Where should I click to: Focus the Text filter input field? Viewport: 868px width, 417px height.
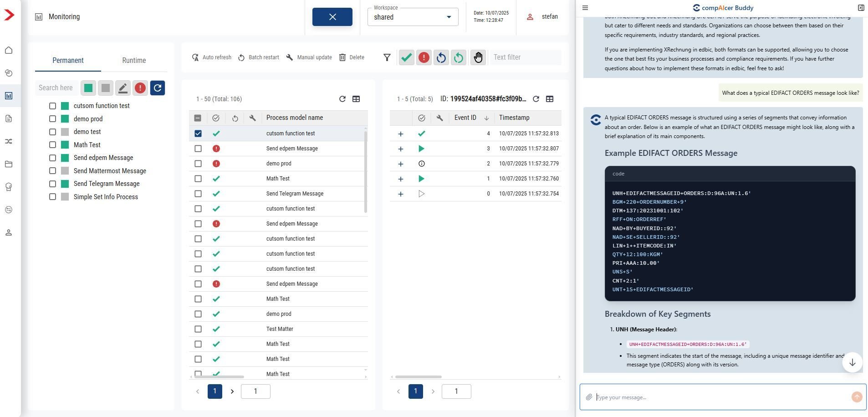click(525, 57)
